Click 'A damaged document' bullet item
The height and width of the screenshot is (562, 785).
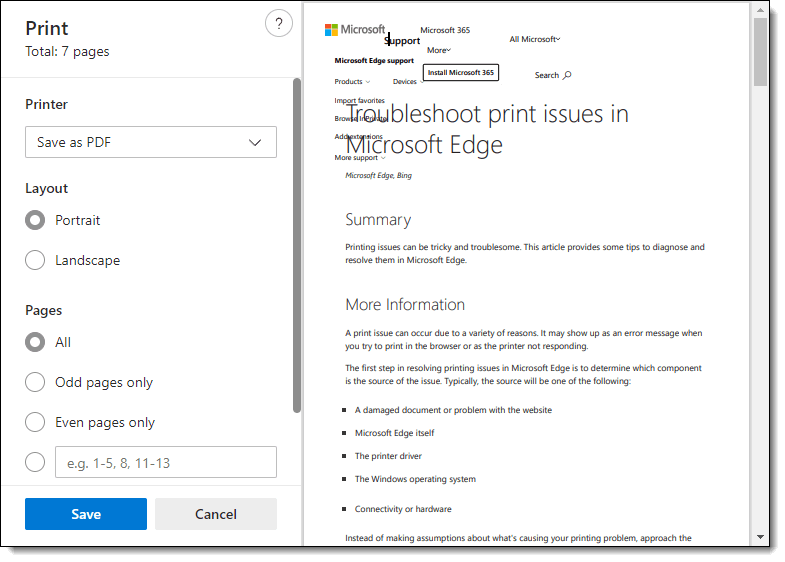(453, 410)
